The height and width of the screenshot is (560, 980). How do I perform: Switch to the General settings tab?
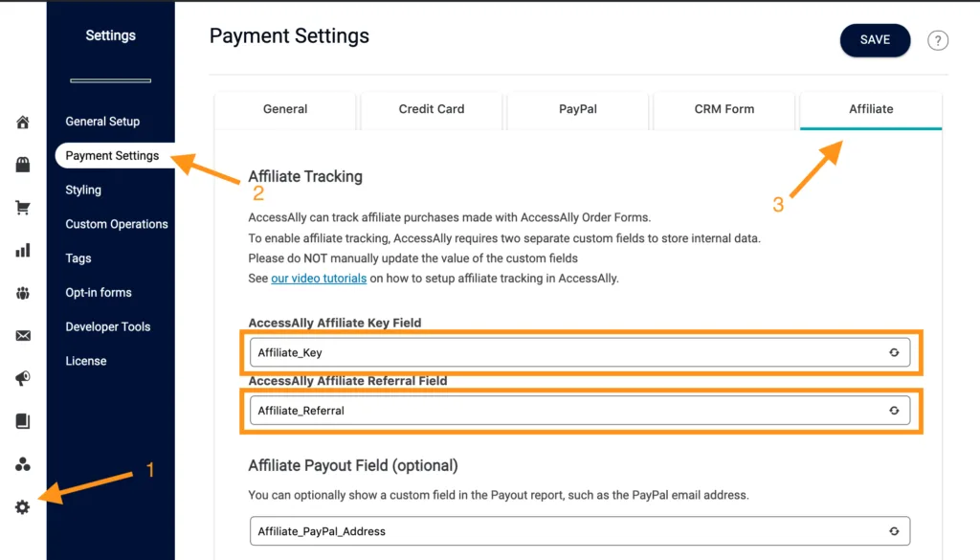tap(284, 109)
